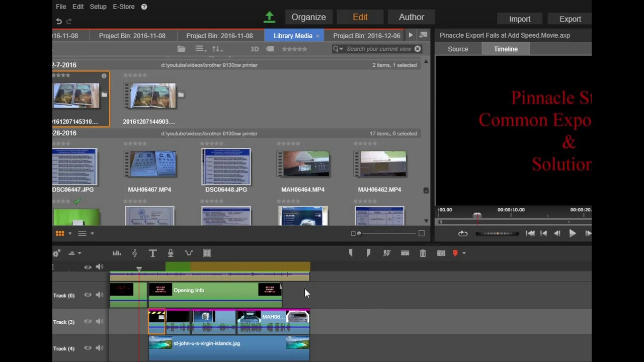Select the Opening Info clip on Track (6)
Screen dimensions: 644x362
[215, 295]
